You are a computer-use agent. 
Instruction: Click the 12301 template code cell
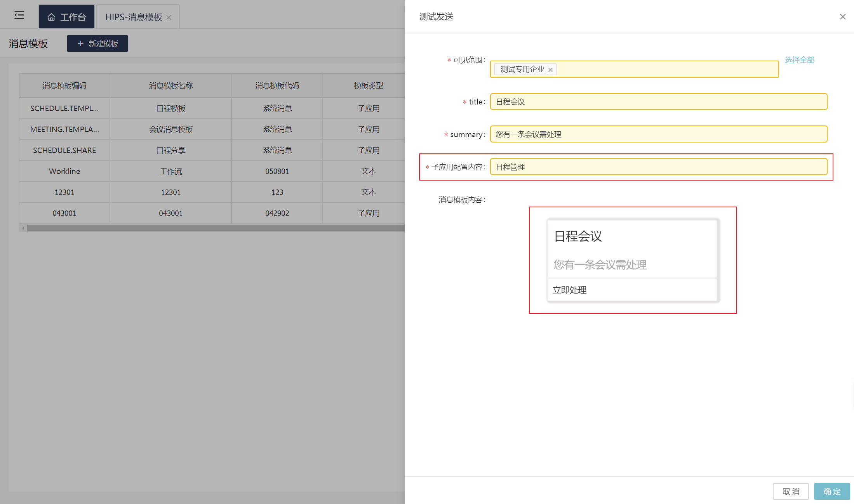[x=64, y=192]
